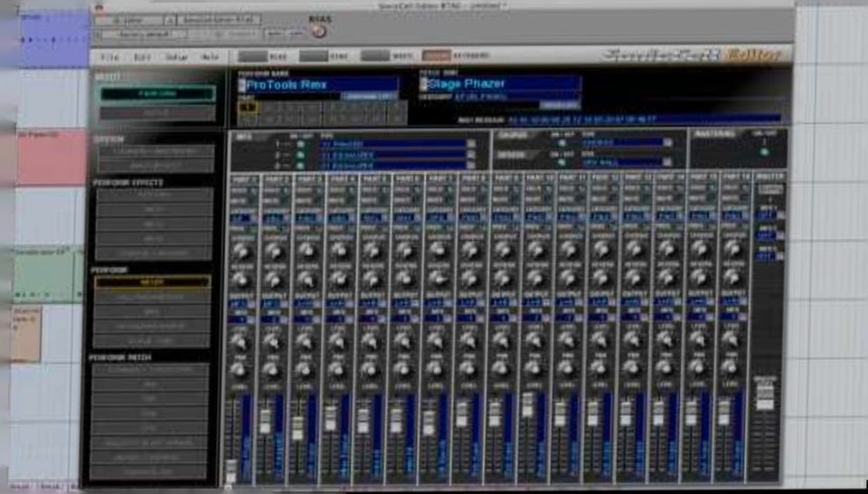Screen dimensions: 868x494
Task: Click the WRITE button
Action: click(375, 56)
